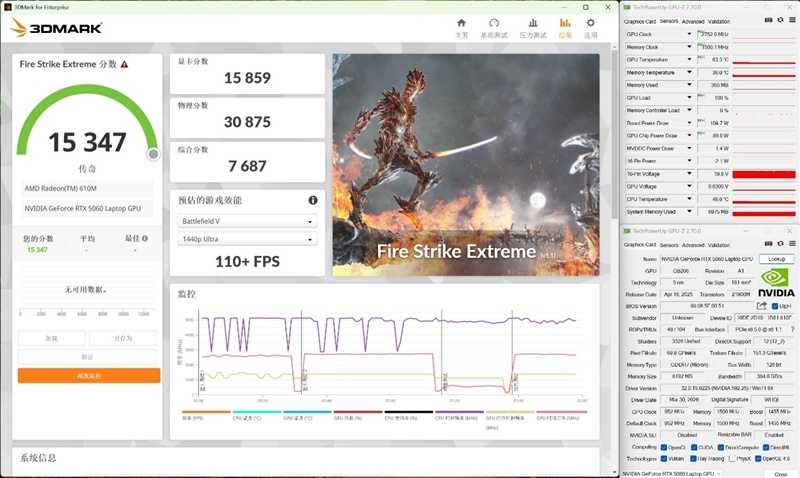
Task: Click the Bus Interface question mark icon
Action: pos(792,330)
